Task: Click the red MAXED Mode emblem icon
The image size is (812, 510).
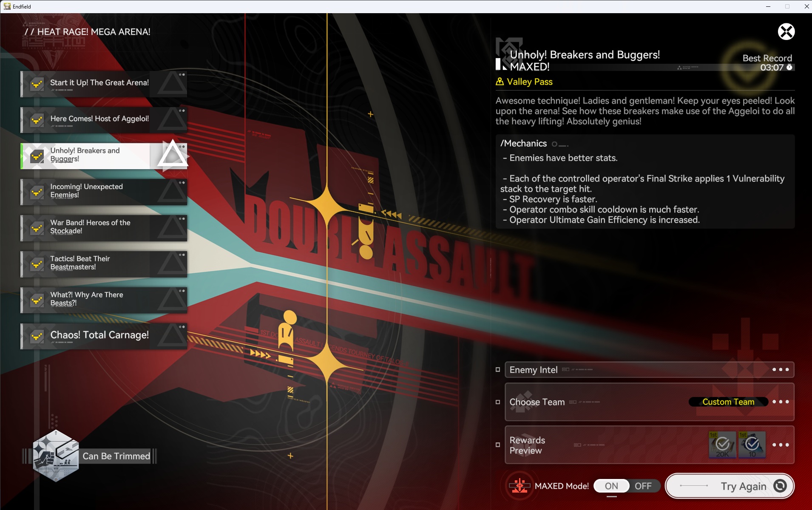Action: [519, 486]
